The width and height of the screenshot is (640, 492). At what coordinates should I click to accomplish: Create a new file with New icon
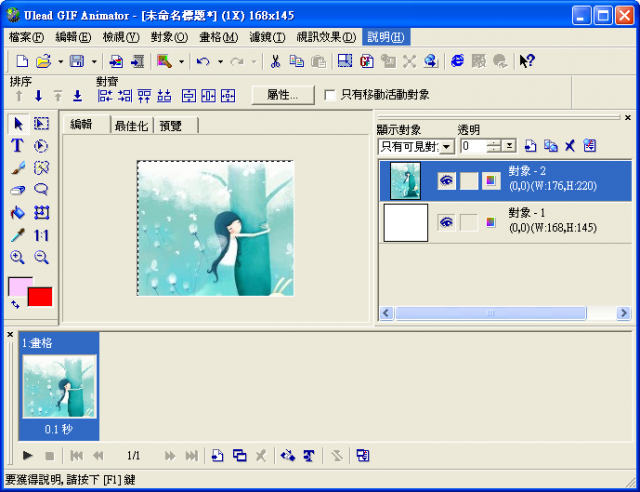click(x=22, y=62)
